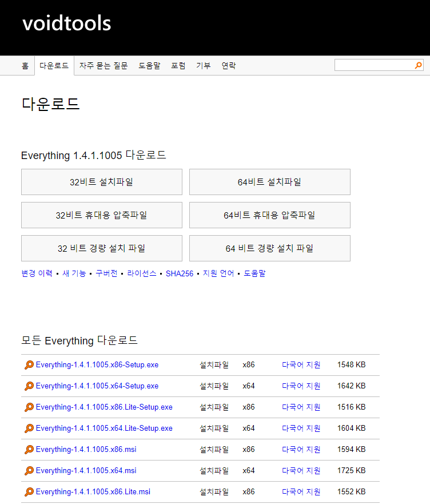
Task: Download 64 비트 경량 설치 파일
Action: tap(270, 248)
